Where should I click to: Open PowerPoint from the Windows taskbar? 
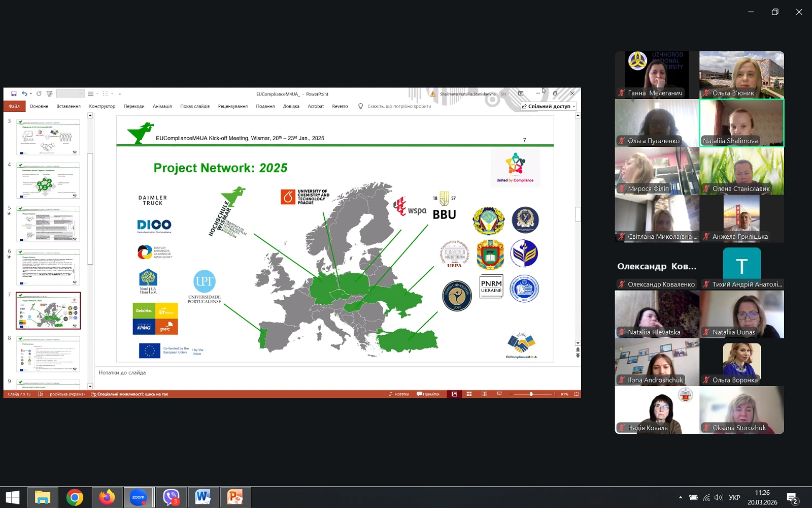coord(235,497)
